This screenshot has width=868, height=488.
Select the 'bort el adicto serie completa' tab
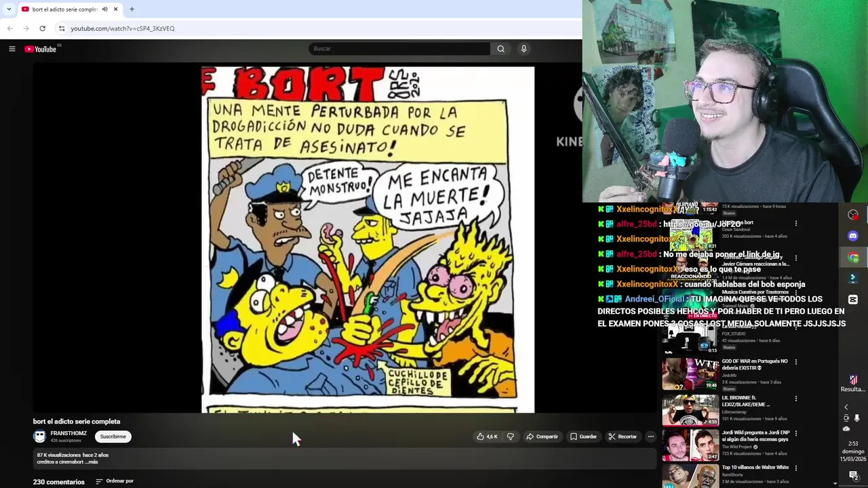click(64, 9)
